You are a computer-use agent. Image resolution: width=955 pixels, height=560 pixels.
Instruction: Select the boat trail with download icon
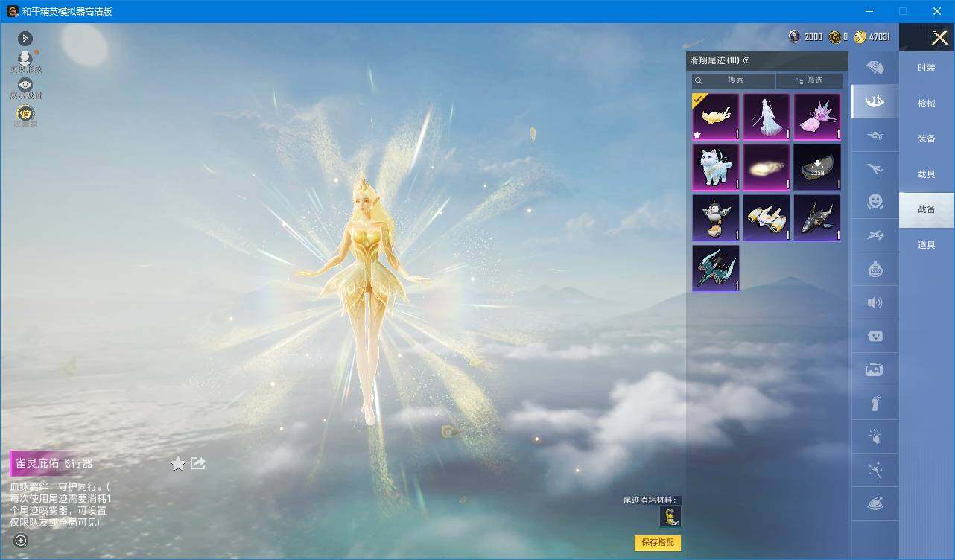coord(817,168)
